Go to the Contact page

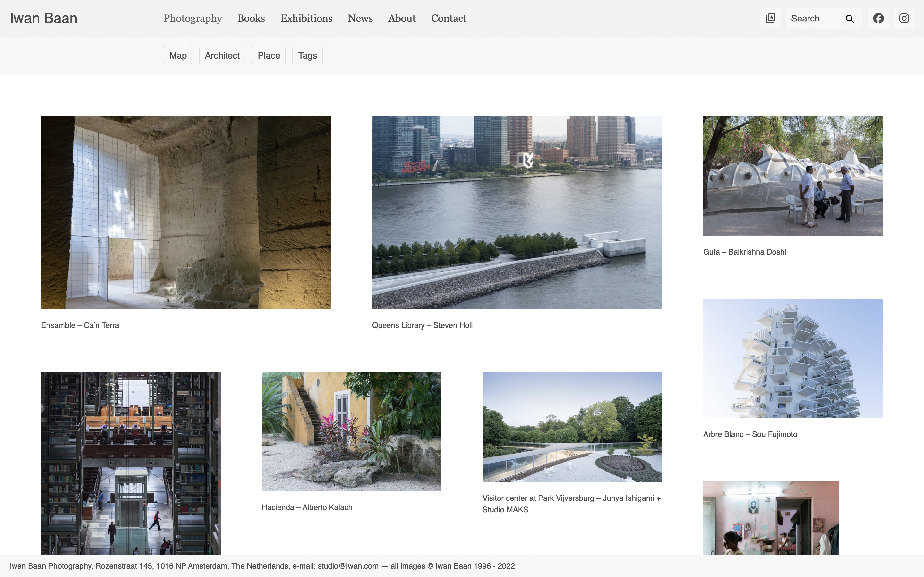point(449,18)
